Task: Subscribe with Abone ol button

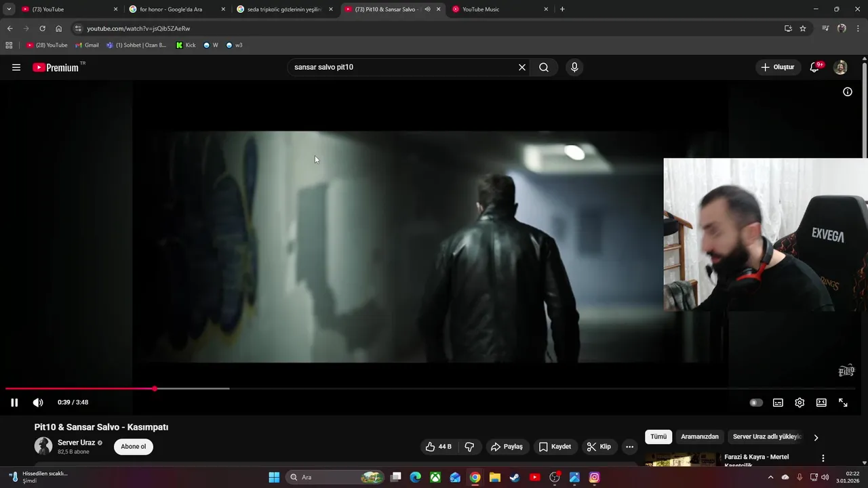Action: [134, 447]
